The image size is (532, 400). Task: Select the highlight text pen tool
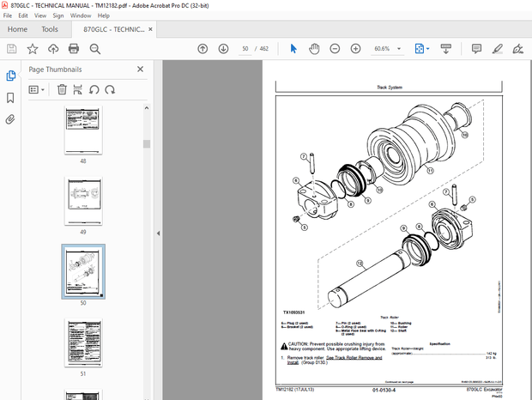[x=498, y=49]
